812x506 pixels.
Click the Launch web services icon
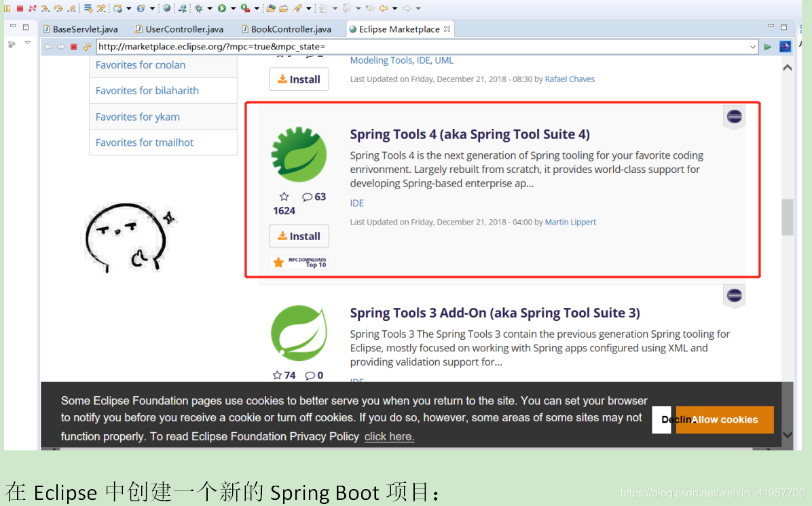click(182, 8)
